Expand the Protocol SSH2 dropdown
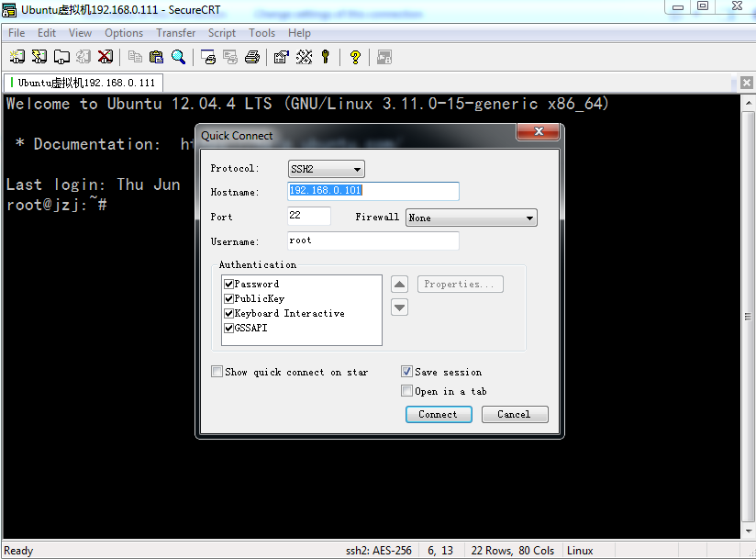This screenshot has width=756, height=559. click(x=327, y=169)
